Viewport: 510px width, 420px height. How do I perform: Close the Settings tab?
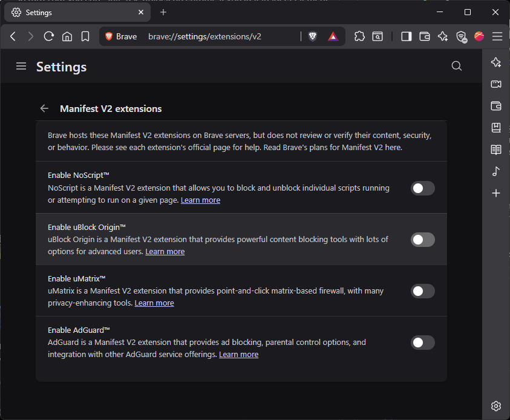[141, 12]
